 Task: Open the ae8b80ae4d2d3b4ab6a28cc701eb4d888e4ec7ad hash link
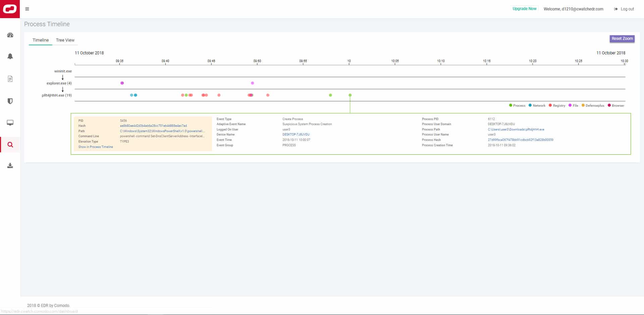coord(153,126)
